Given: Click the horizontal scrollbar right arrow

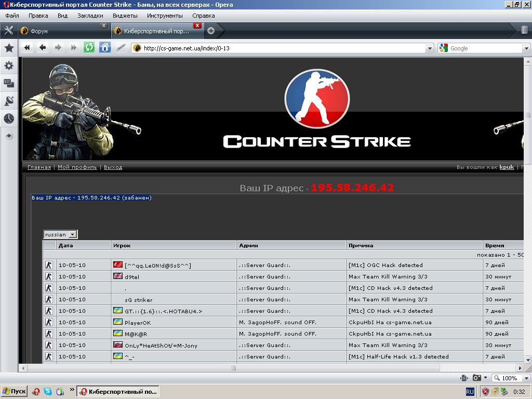Looking at the screenshot, I should (520, 368).
